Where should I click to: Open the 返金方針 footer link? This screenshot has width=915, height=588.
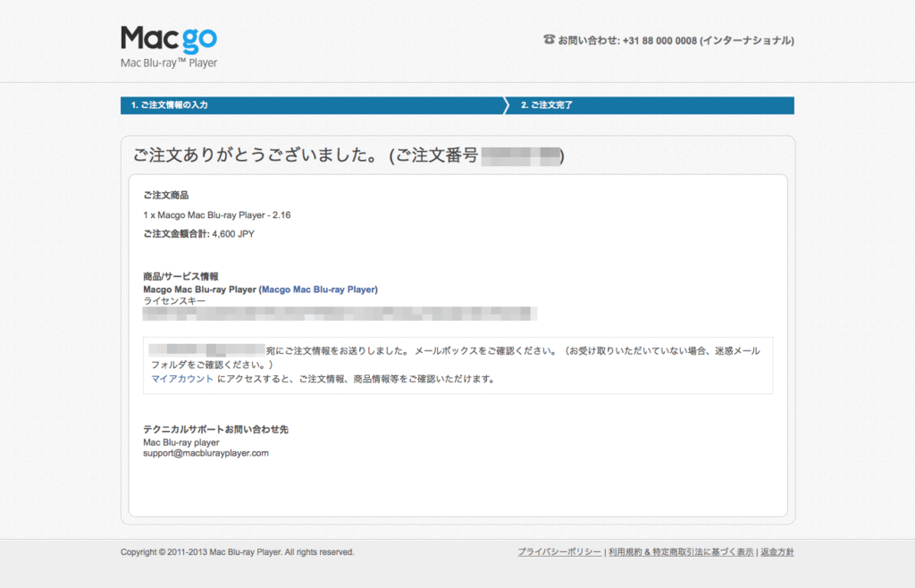777,552
